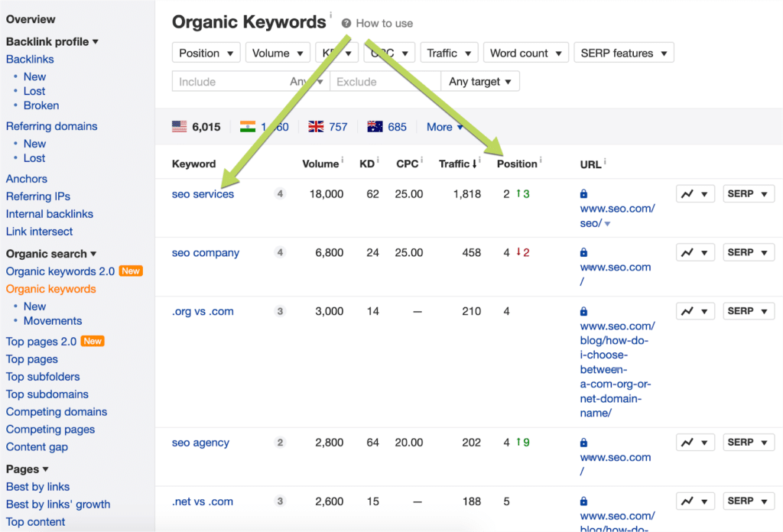Open the Position filter dropdown

(x=206, y=53)
